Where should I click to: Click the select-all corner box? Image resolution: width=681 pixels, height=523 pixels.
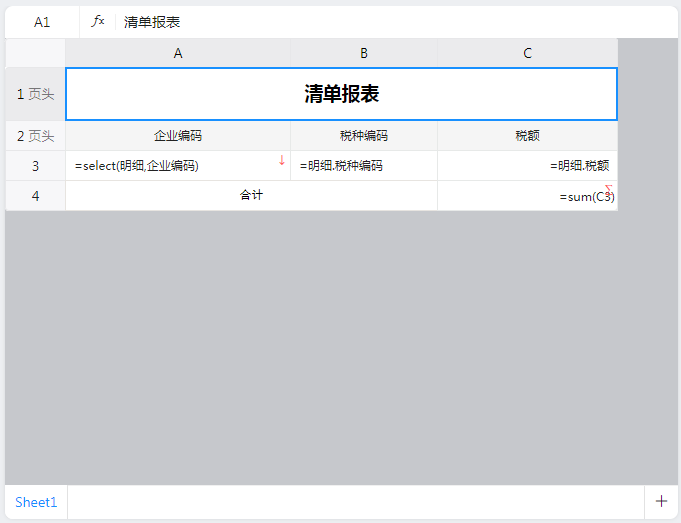(35, 53)
